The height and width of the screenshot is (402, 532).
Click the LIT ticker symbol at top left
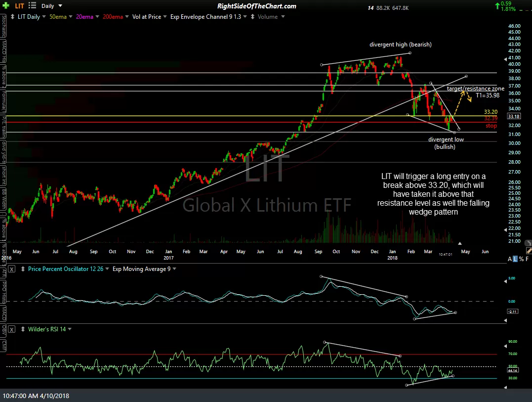(19, 6)
